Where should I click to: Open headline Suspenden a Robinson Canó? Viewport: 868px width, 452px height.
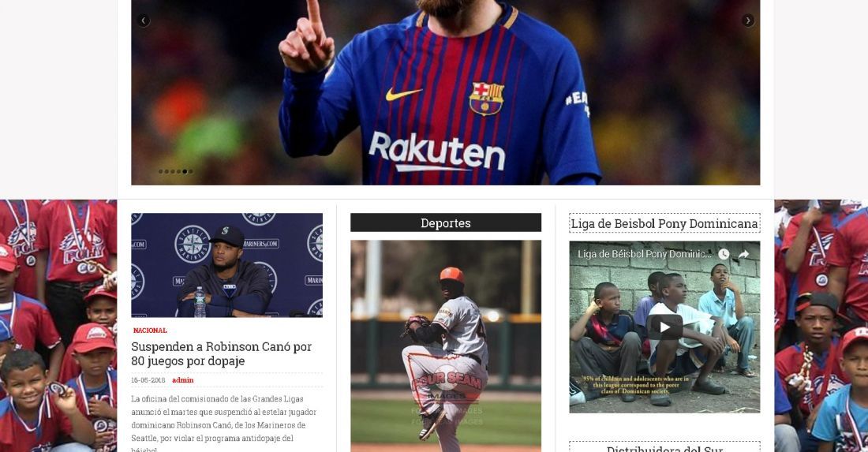click(222, 353)
